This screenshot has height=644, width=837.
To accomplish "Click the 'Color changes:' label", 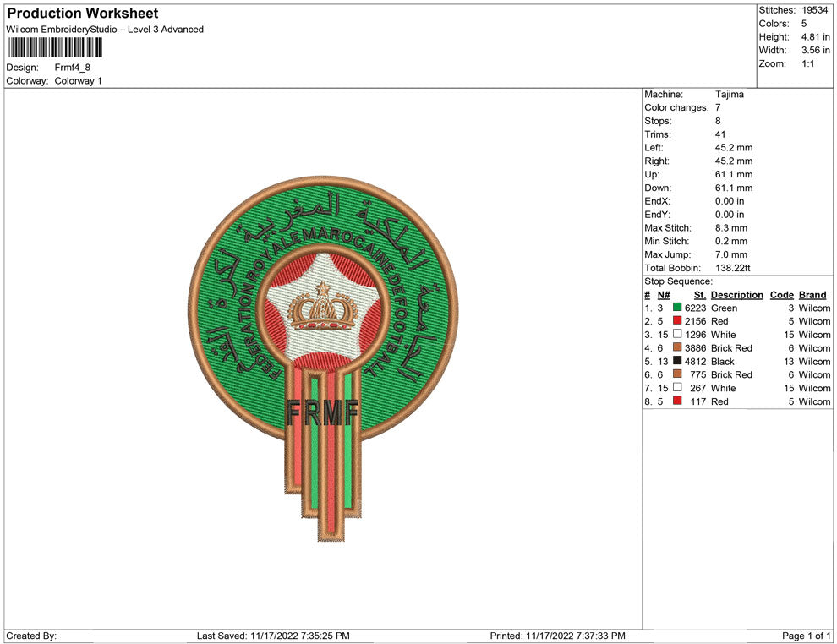I will point(676,108).
